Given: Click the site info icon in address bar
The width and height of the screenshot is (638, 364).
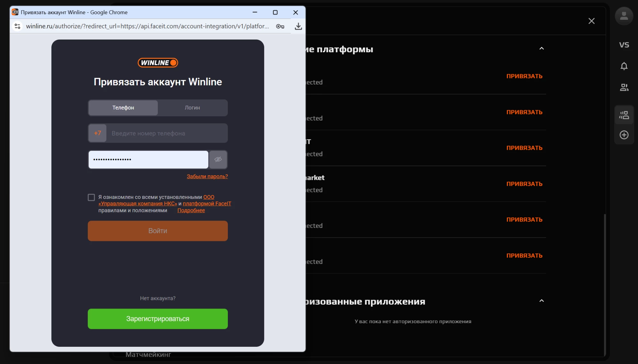Looking at the screenshot, I should (18, 26).
